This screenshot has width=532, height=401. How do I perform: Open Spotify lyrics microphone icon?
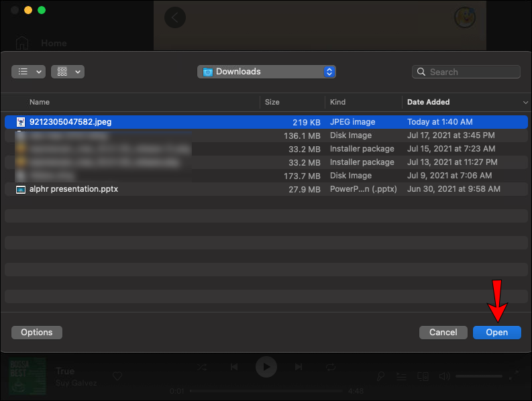[x=380, y=376]
